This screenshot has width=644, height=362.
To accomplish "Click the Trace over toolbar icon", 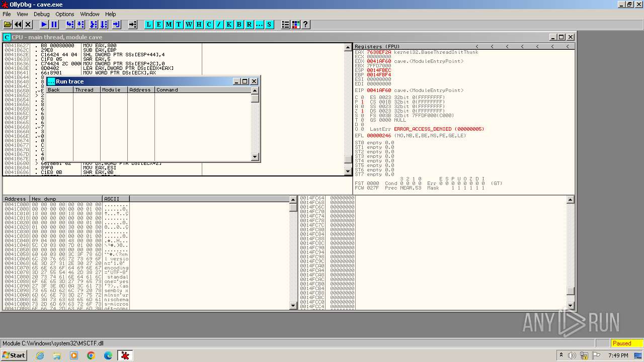I will tap(104, 24).
